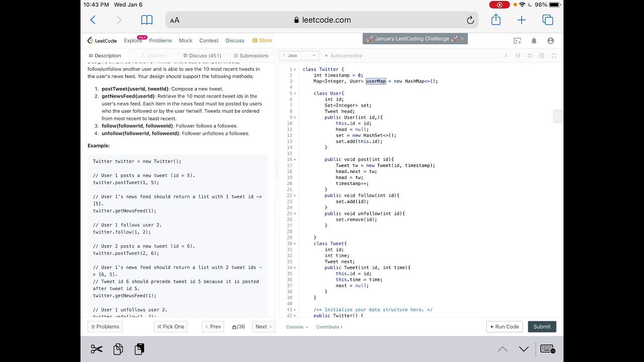The height and width of the screenshot is (362, 644).
Task: Open the user profile avatar menu
Action: (550, 41)
